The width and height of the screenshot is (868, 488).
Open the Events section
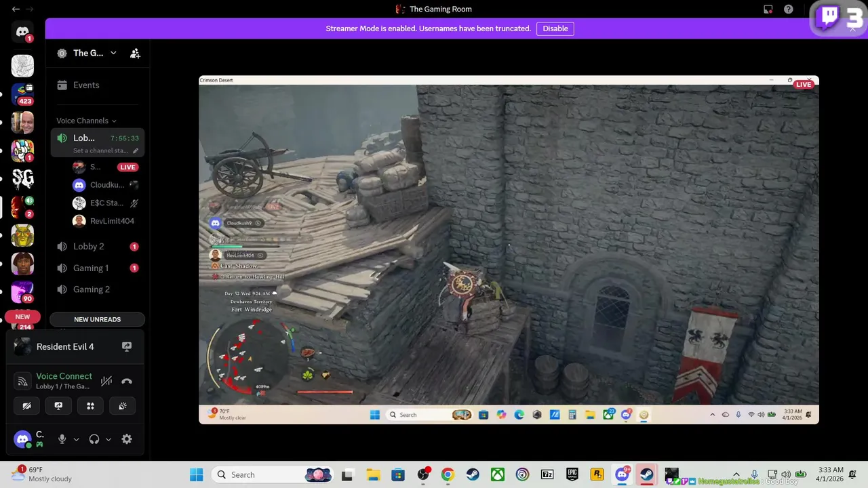(x=86, y=85)
